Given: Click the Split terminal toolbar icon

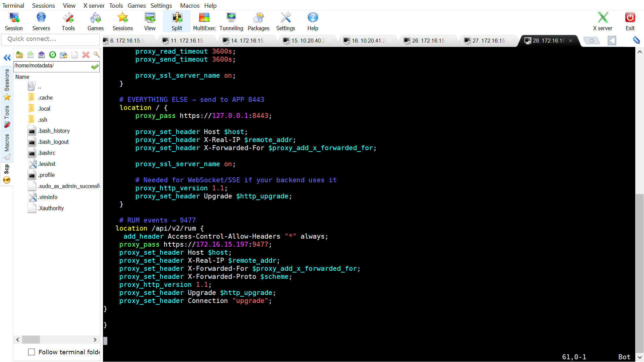Looking at the screenshot, I should click(x=177, y=21).
